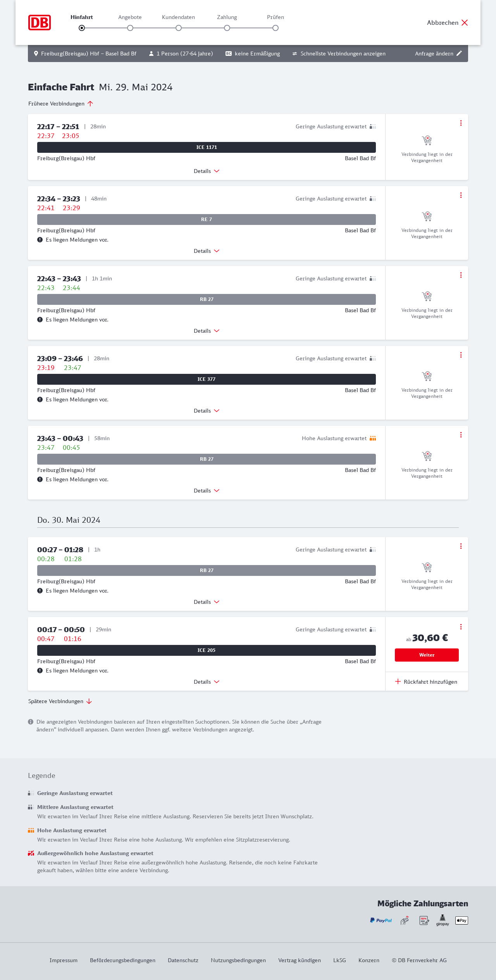Expand Details for ICE 1171 connection
This screenshot has width=496, height=980.
click(207, 171)
